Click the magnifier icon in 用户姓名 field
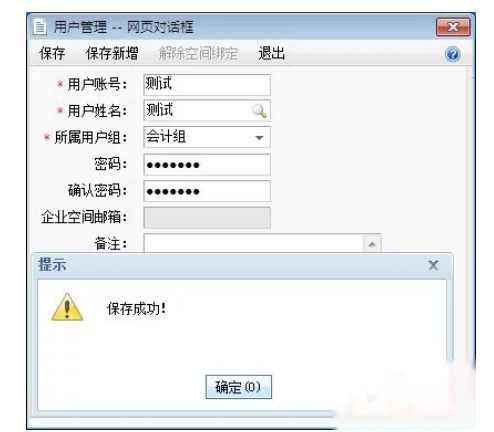The width and height of the screenshot is (494, 432). coord(259,111)
